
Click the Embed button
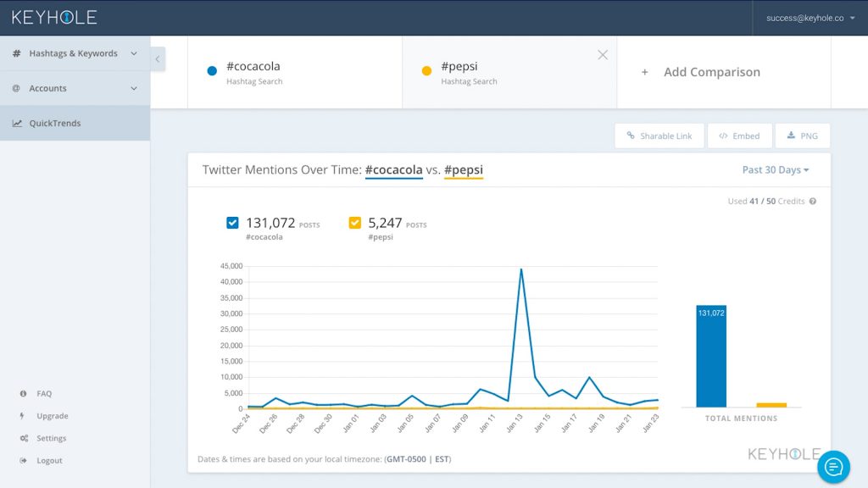739,136
